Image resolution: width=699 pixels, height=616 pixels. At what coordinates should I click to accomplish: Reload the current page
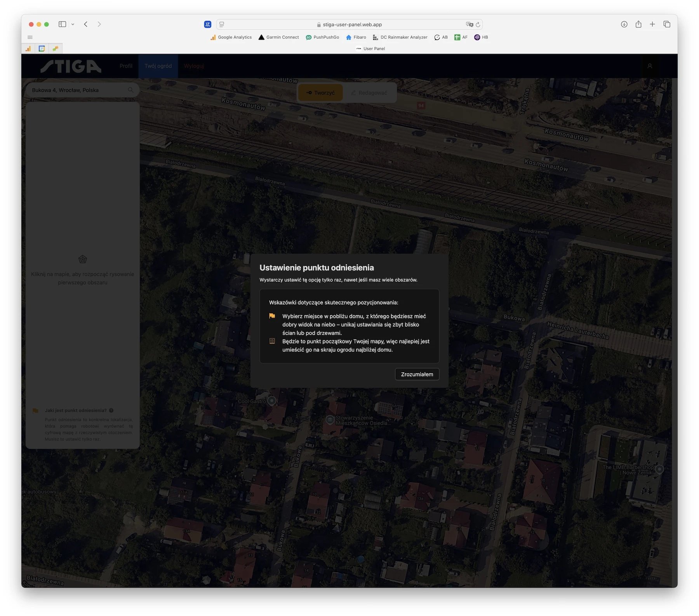point(478,24)
